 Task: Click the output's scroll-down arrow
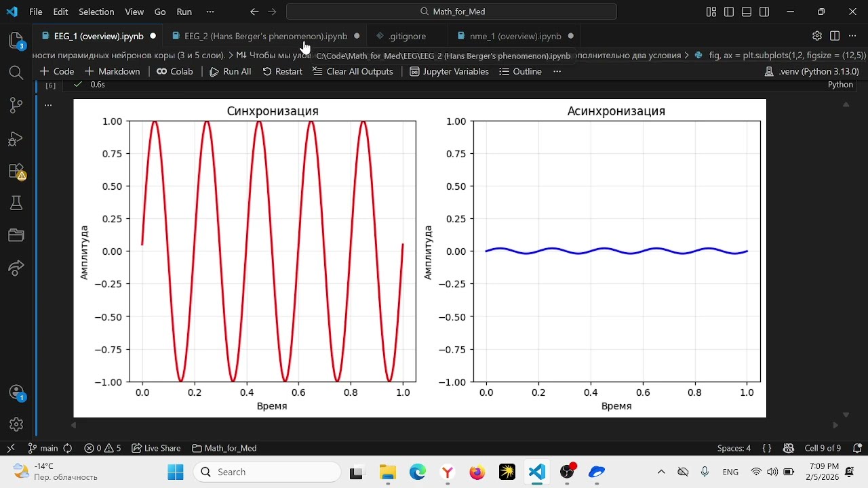(846, 414)
